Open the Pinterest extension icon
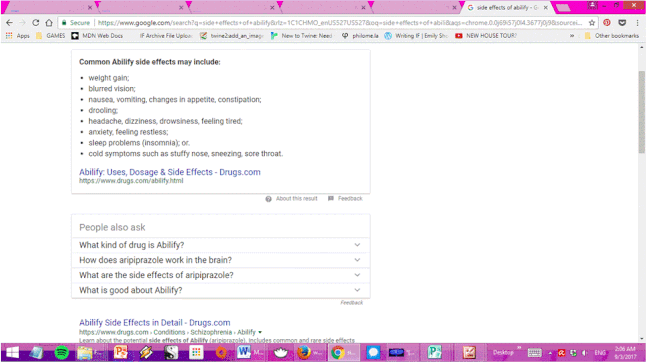Image resolution: width=646 pixels, height=362 pixels. coord(607,23)
